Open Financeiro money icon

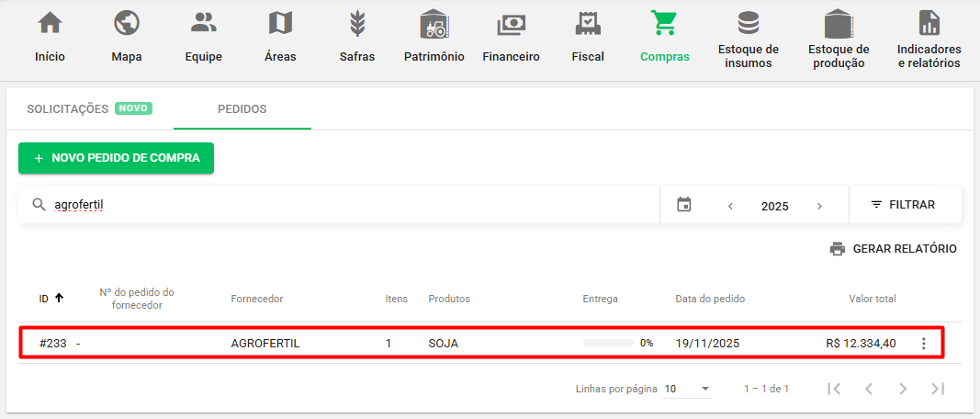pos(511,23)
